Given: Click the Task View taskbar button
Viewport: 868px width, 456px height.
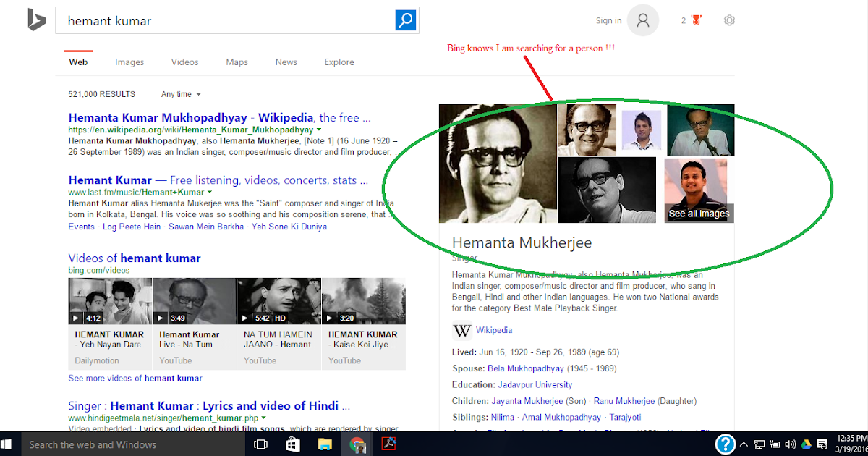Looking at the screenshot, I should [x=260, y=444].
